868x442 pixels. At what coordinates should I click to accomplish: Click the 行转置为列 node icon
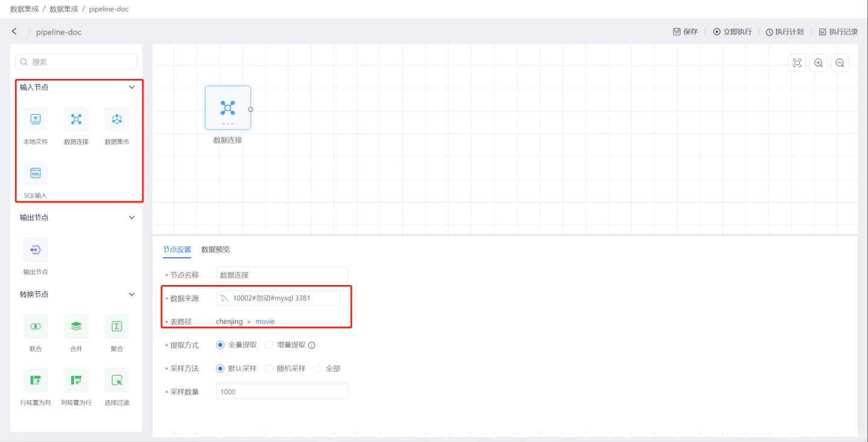(36, 380)
